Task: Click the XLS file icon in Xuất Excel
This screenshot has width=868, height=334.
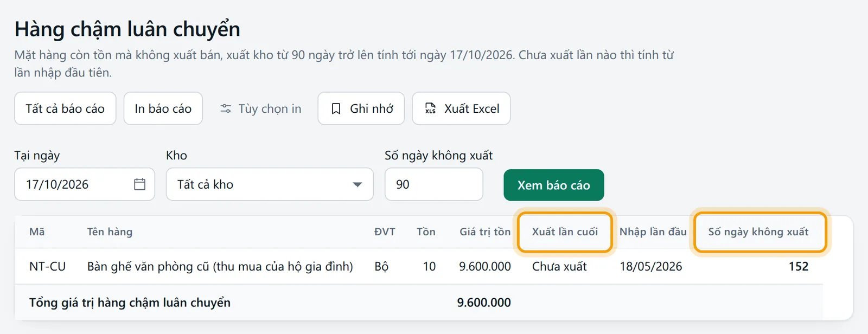Action: [x=430, y=108]
